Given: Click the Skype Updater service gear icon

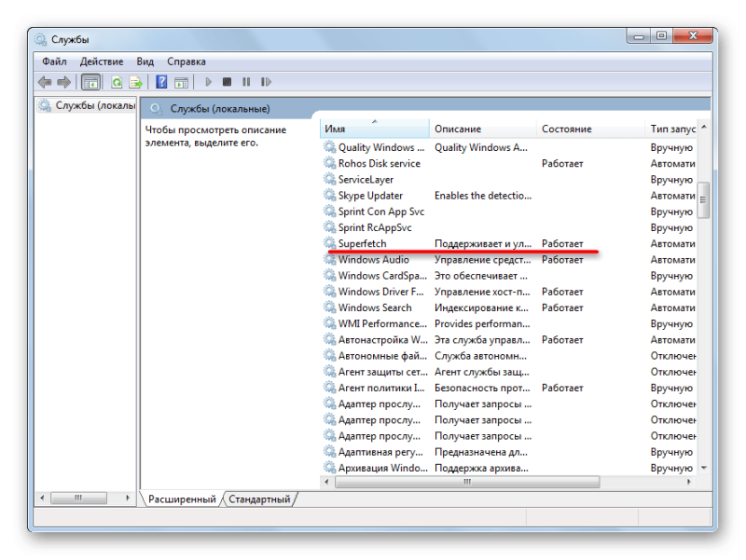Looking at the screenshot, I should point(330,195).
